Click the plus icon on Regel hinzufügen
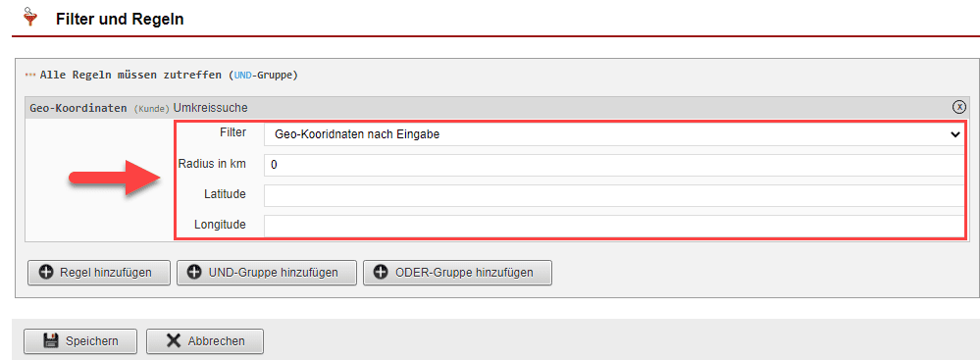The height and width of the screenshot is (361, 980). coord(46,273)
